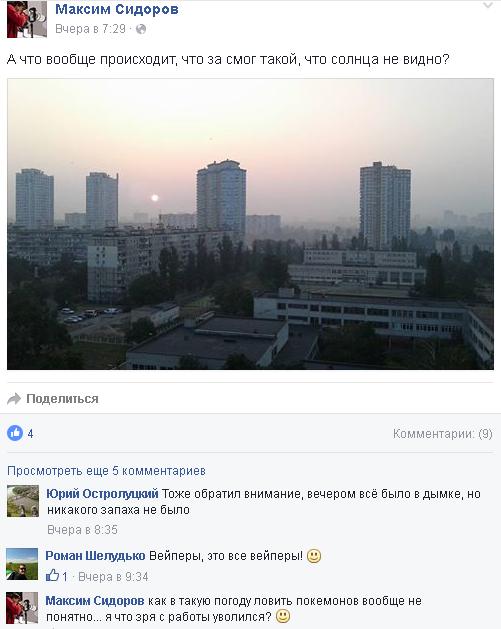Open comment timestamp Вчера в 9:34
The width and height of the screenshot is (501, 629).
click(x=113, y=577)
